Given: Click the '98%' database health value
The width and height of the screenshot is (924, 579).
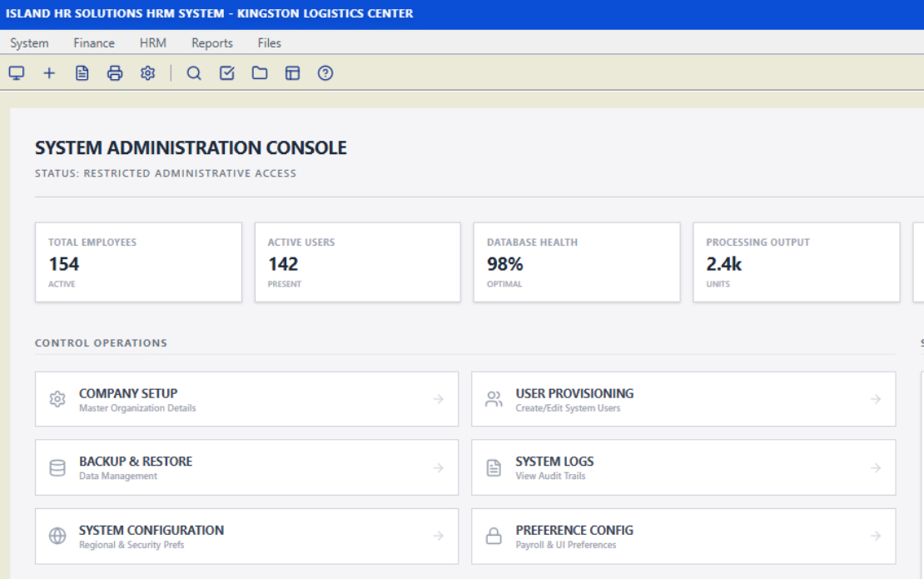Looking at the screenshot, I should [x=505, y=264].
